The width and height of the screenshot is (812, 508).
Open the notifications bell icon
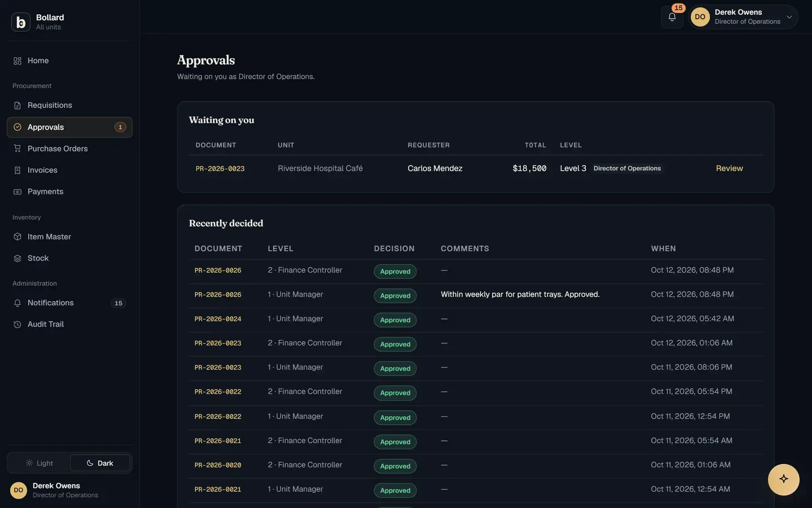pos(672,17)
